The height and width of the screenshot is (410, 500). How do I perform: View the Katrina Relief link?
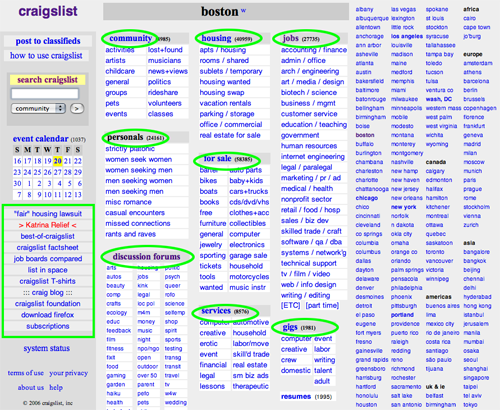click(x=48, y=225)
